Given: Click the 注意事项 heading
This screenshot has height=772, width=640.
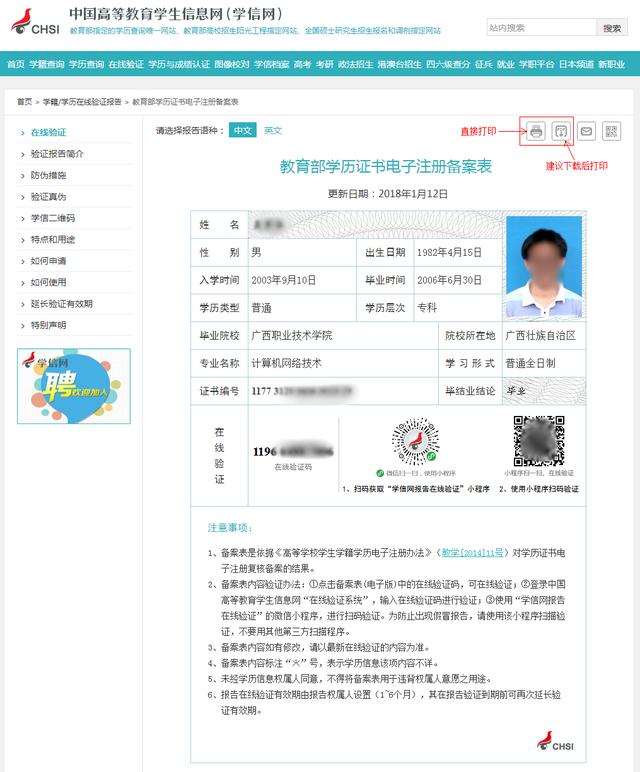Looking at the screenshot, I should pyautogui.click(x=229, y=528).
